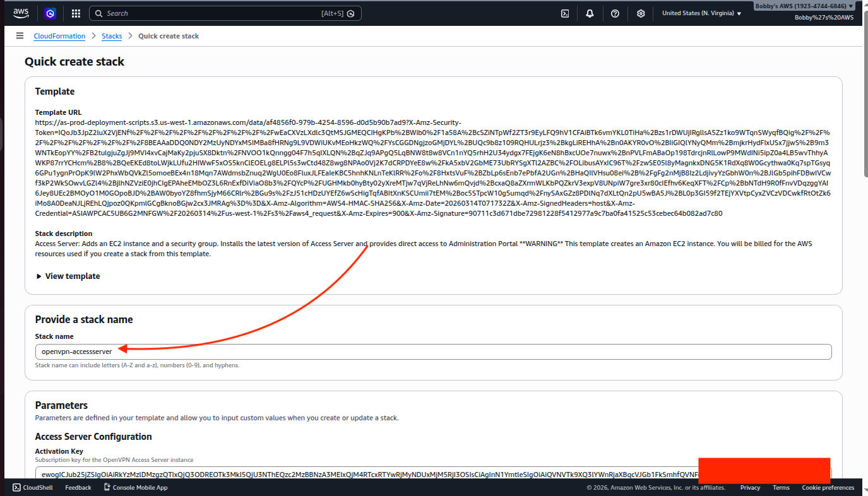Click the Amazon Q icon in search bar
The width and height of the screenshot is (868, 496).
click(351, 13)
